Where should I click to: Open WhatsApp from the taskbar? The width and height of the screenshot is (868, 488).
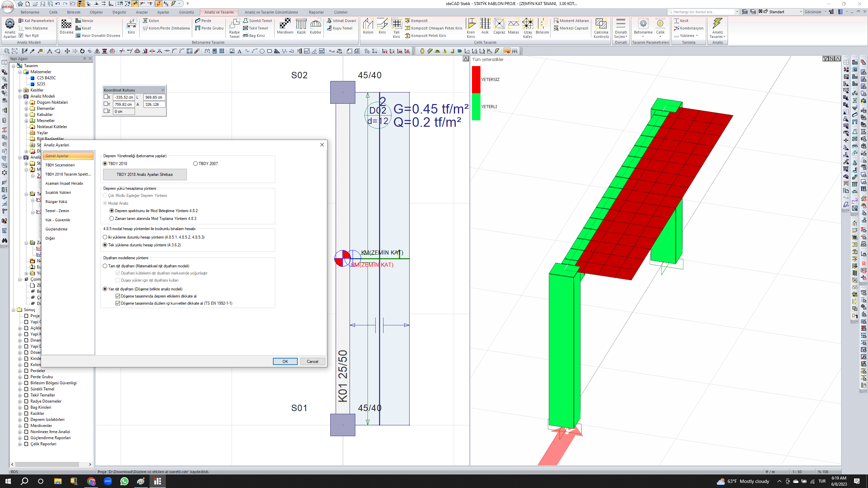[x=124, y=481]
